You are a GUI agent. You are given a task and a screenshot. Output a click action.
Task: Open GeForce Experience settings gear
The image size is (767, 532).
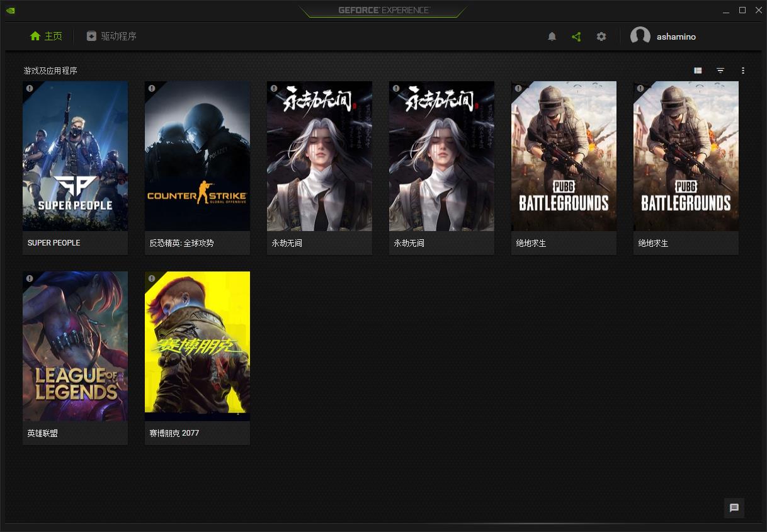pyautogui.click(x=601, y=36)
